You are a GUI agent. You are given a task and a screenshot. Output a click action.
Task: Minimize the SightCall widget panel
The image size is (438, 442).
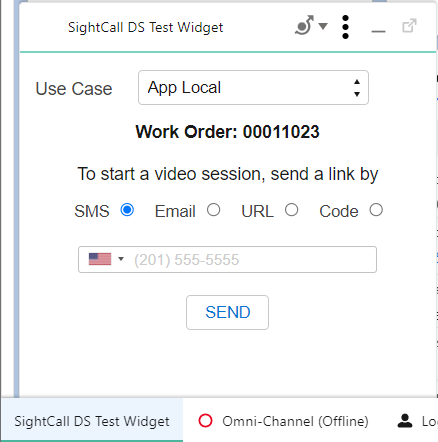coord(378,31)
